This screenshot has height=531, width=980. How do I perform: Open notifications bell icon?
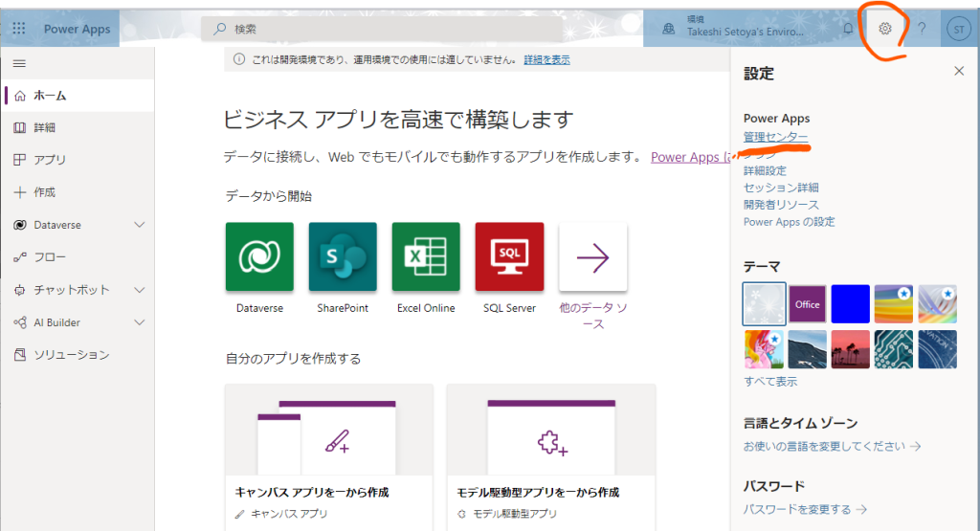pyautogui.click(x=848, y=29)
